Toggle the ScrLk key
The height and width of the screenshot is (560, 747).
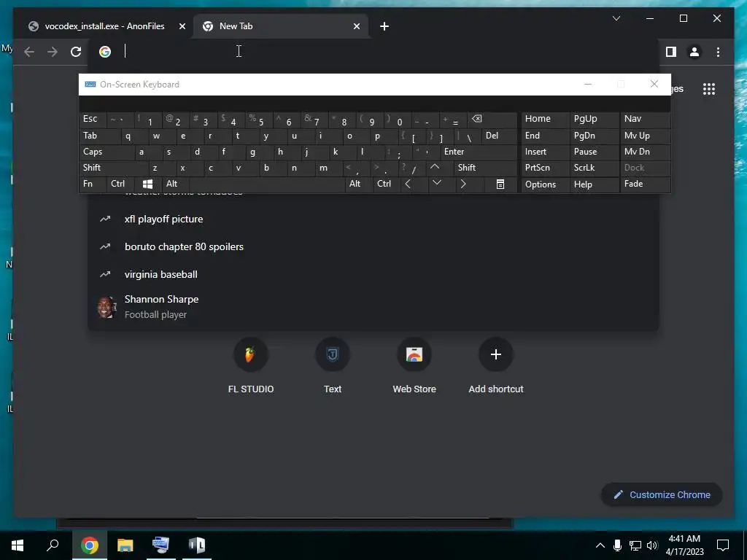click(x=594, y=168)
